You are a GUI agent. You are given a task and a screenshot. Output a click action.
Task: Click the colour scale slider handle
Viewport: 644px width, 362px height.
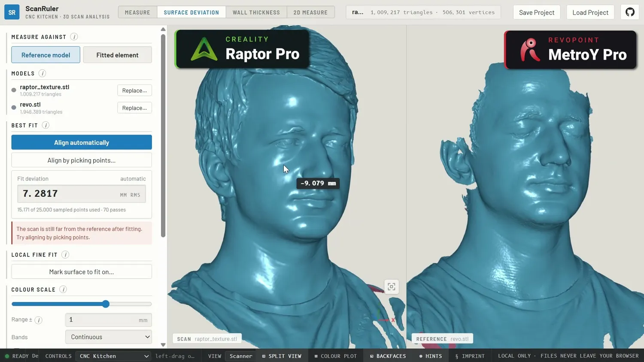pos(106,304)
